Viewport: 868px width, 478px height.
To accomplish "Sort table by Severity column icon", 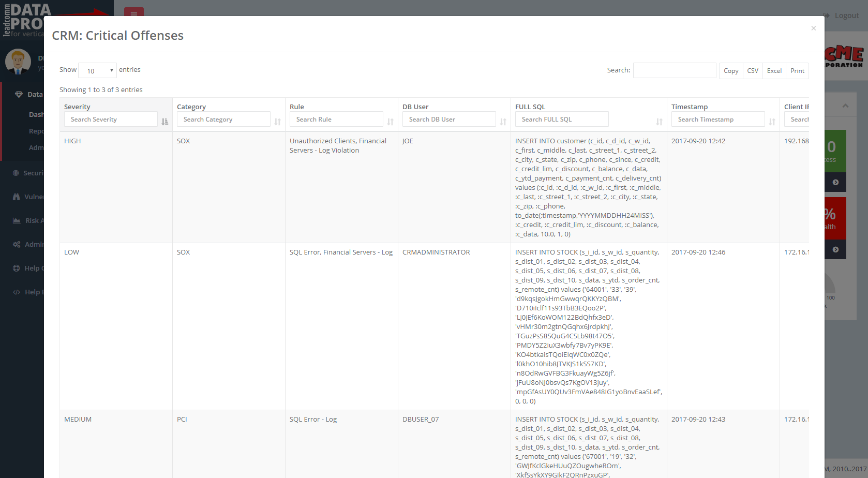I will 164,122.
